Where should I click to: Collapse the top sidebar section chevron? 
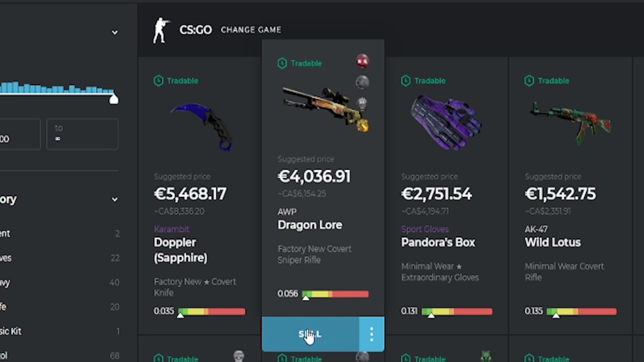point(115,33)
